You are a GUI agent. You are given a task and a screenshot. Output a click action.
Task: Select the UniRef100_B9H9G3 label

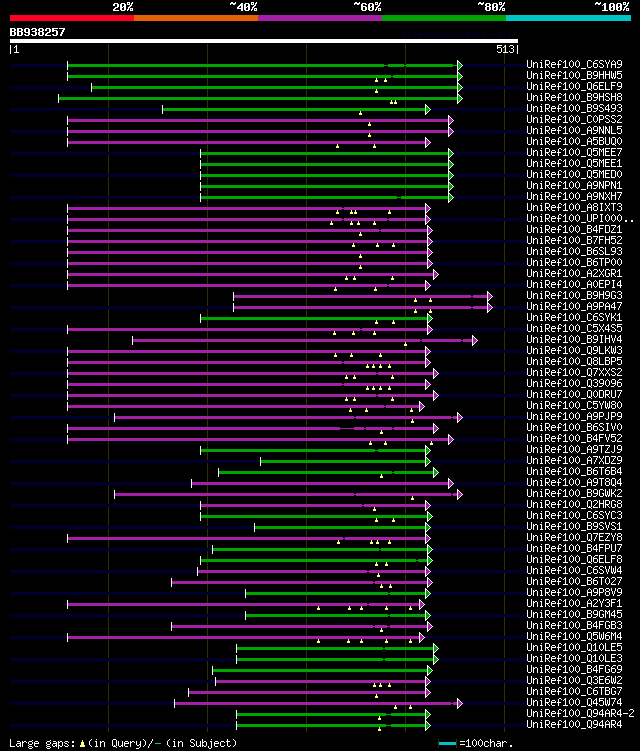[x=574, y=296]
